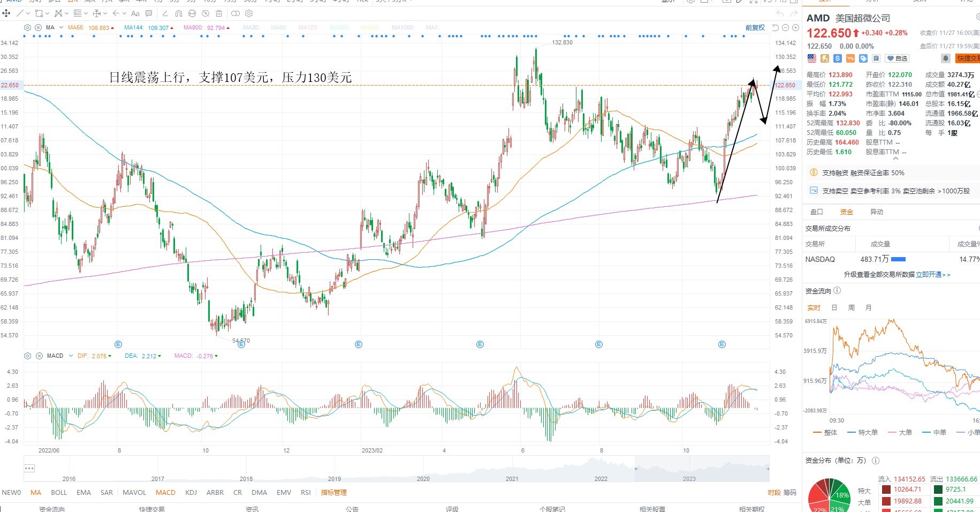This screenshot has height=512, width=980.
Task: Expand the measurement tool options
Action: click(x=105, y=13)
